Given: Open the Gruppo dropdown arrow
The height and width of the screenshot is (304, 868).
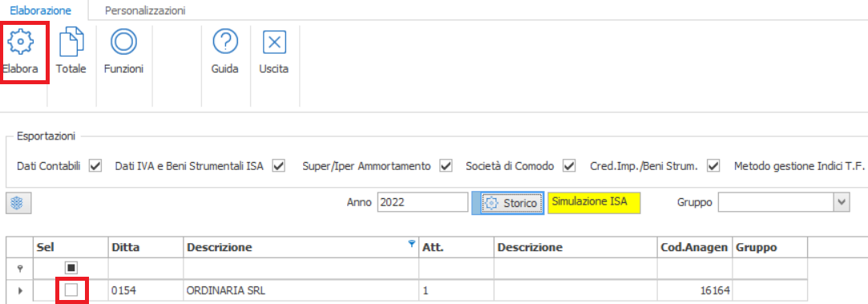Looking at the screenshot, I should pyautogui.click(x=842, y=202).
